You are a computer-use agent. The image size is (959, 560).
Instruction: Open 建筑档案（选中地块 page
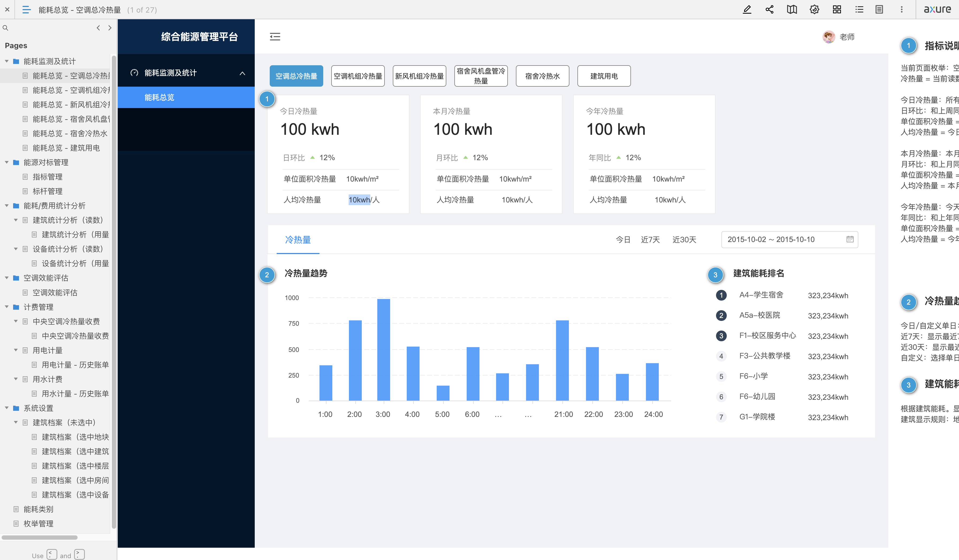tap(75, 437)
